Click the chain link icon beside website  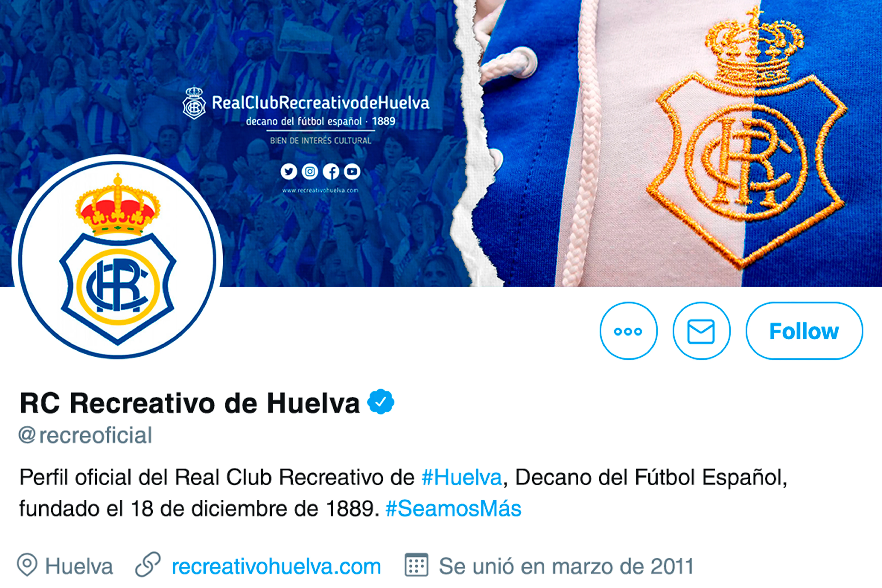point(148,564)
